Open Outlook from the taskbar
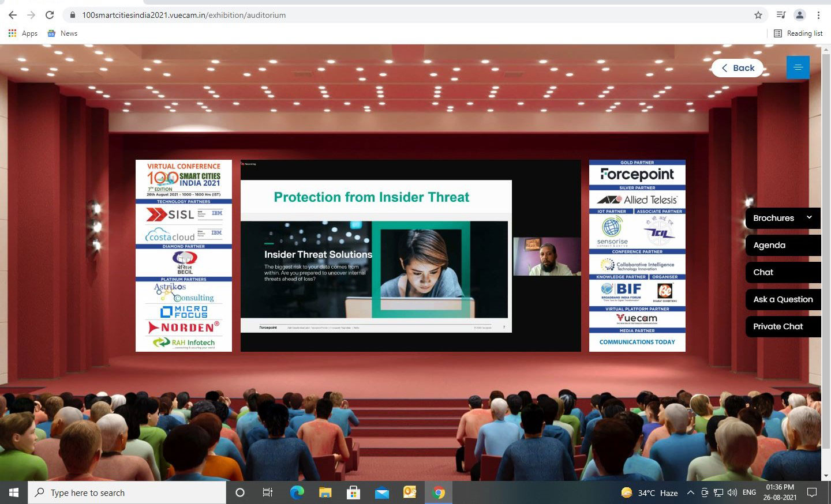This screenshot has width=831, height=504. pyautogui.click(x=410, y=492)
